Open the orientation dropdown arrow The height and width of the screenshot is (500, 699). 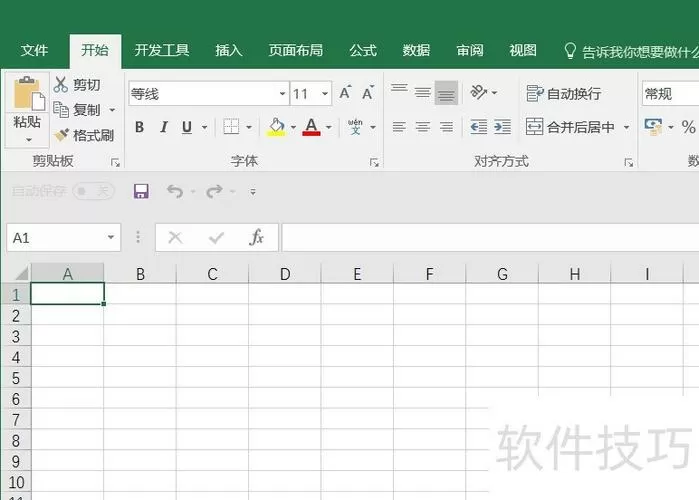point(494,93)
